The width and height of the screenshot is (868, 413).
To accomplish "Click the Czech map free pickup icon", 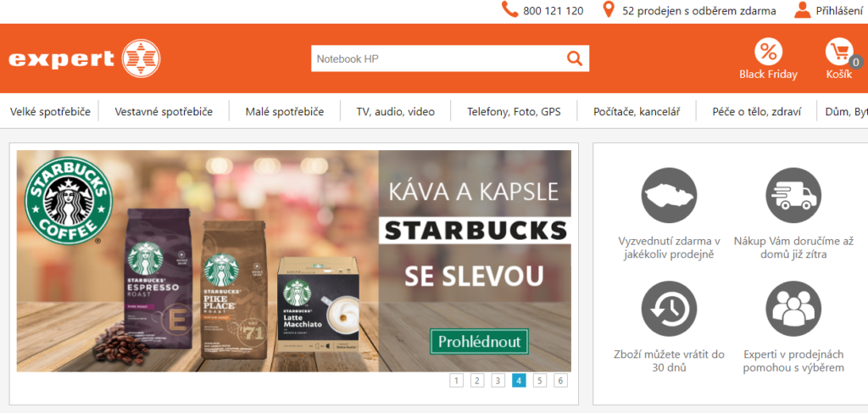I will [670, 194].
